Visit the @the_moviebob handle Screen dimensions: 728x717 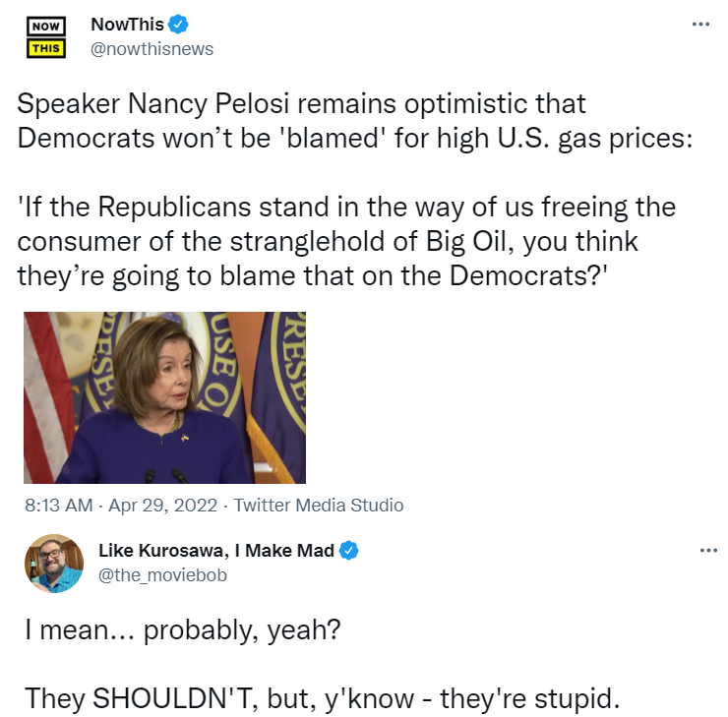click(x=162, y=574)
